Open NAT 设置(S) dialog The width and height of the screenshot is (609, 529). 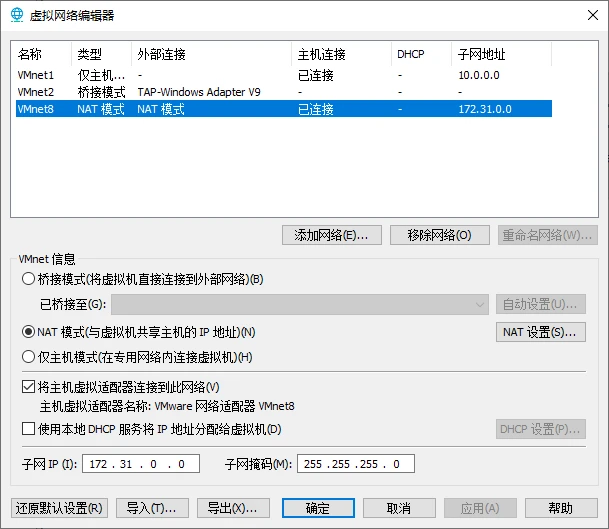point(541,332)
